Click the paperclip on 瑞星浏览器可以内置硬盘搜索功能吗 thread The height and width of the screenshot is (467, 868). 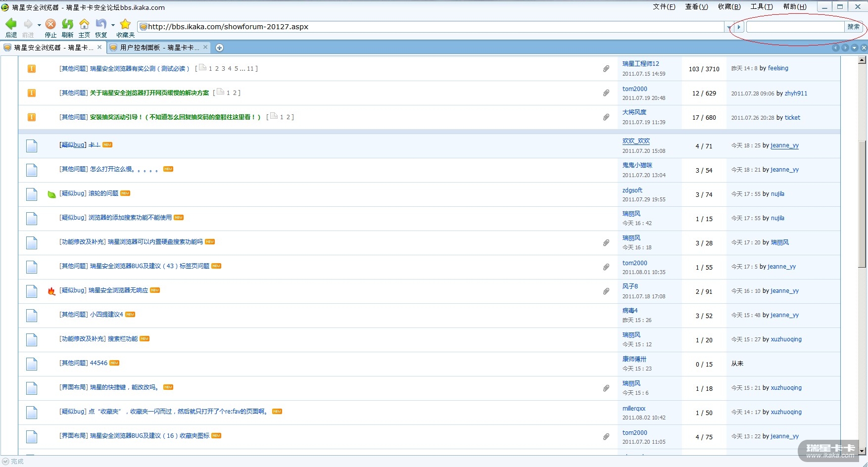point(606,243)
